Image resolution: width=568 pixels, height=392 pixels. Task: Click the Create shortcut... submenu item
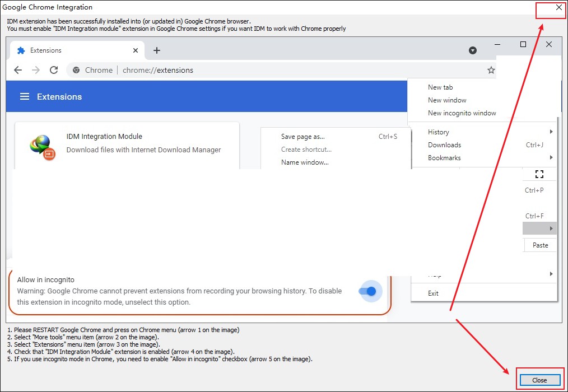306,150
